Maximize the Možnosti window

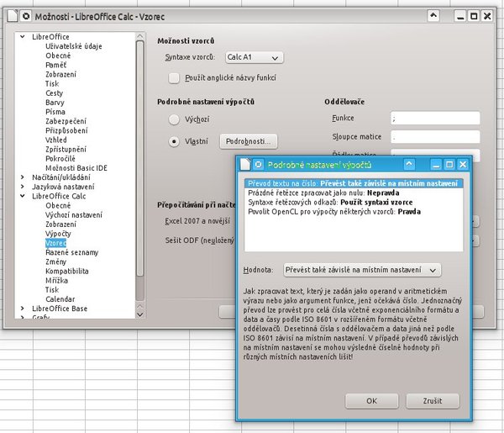(474, 16)
